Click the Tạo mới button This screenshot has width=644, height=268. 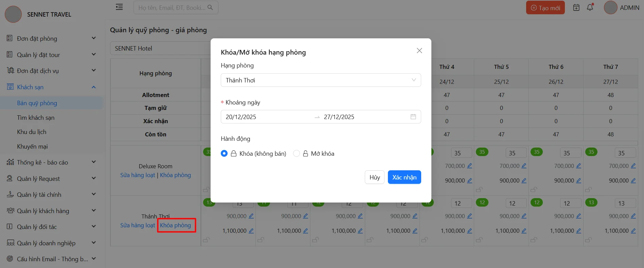click(x=545, y=8)
